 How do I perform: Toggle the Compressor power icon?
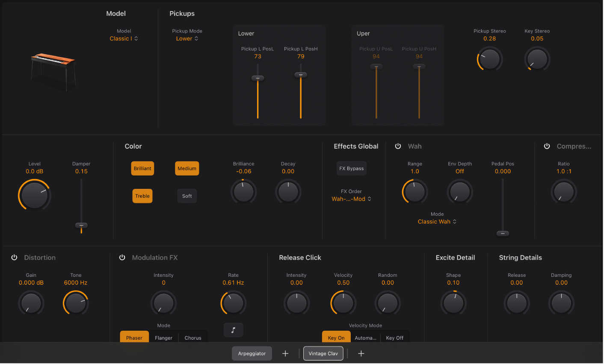tap(547, 146)
